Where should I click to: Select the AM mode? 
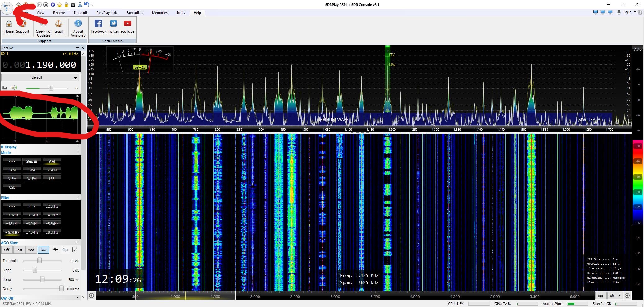[52, 162]
